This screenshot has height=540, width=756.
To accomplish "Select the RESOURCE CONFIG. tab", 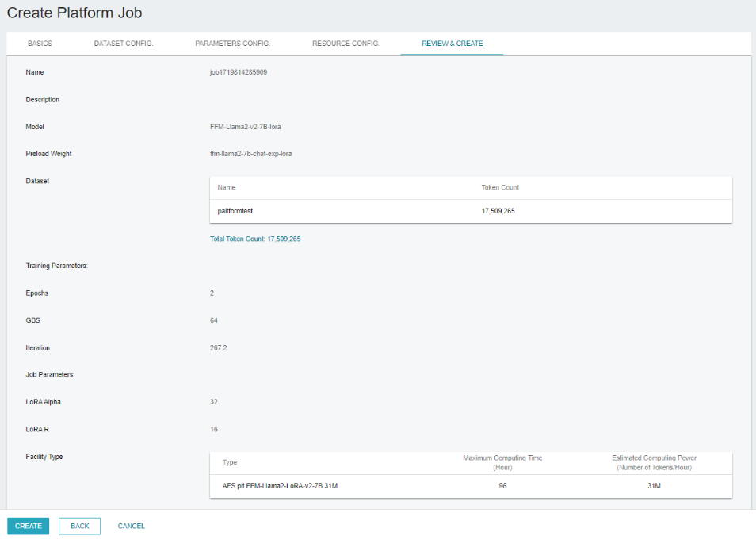I will (345, 44).
